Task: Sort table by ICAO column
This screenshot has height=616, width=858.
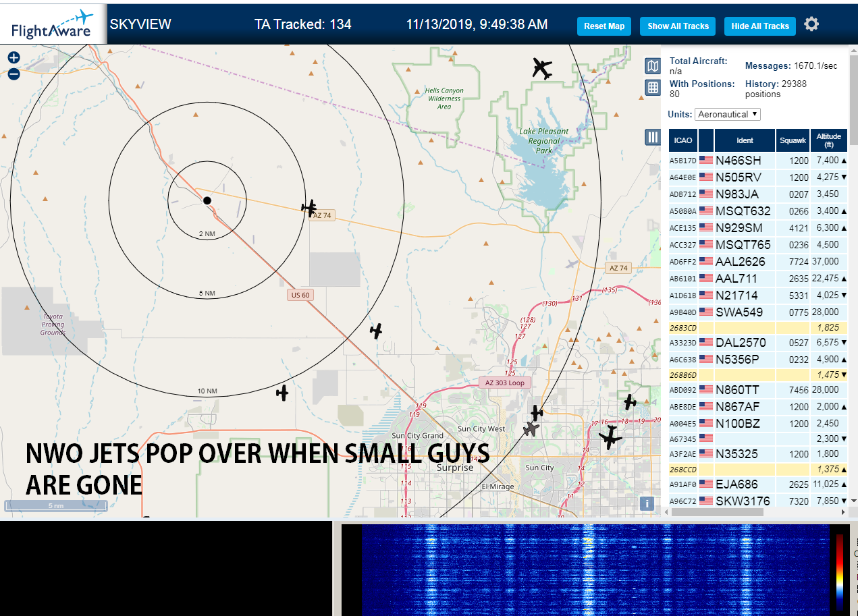Action: click(683, 140)
